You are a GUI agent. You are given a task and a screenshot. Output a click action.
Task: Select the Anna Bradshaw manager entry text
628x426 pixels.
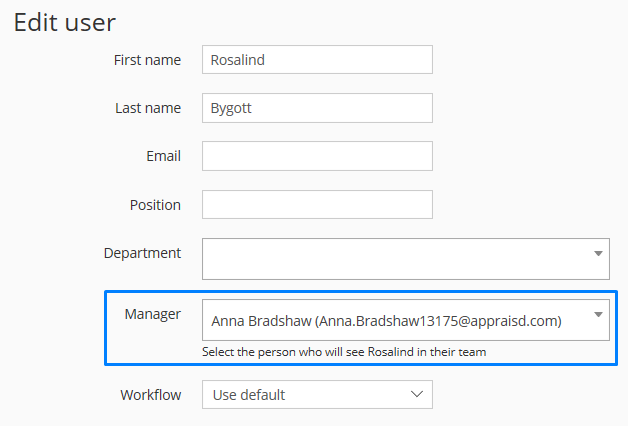click(x=386, y=321)
